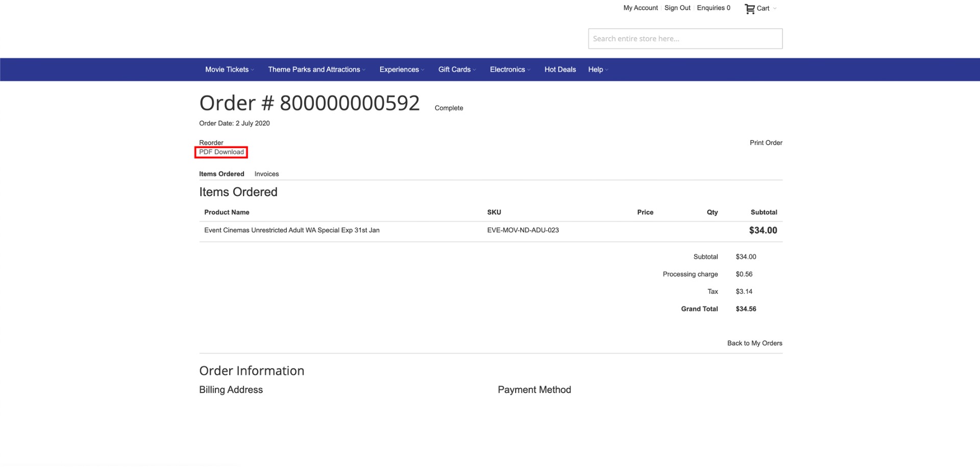
Task: Focus the store search field
Action: click(685, 39)
